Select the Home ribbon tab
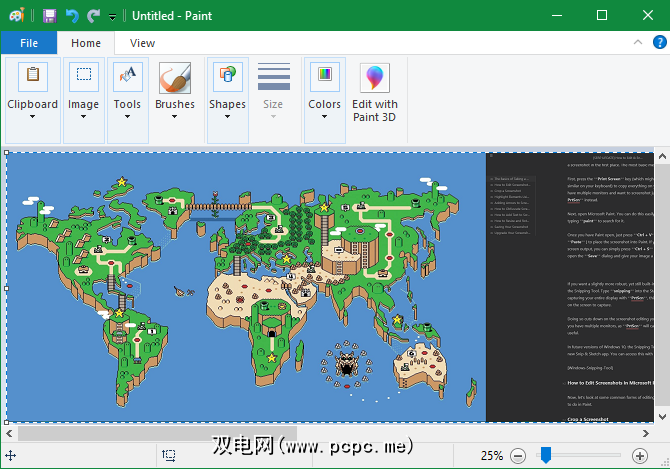This screenshot has width=670, height=469. [x=85, y=43]
